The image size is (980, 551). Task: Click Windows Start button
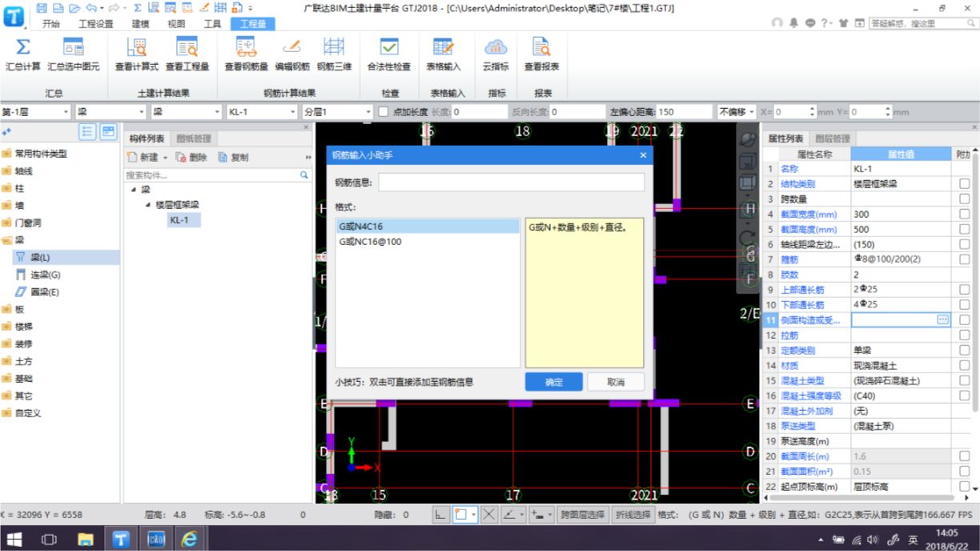click(x=14, y=538)
